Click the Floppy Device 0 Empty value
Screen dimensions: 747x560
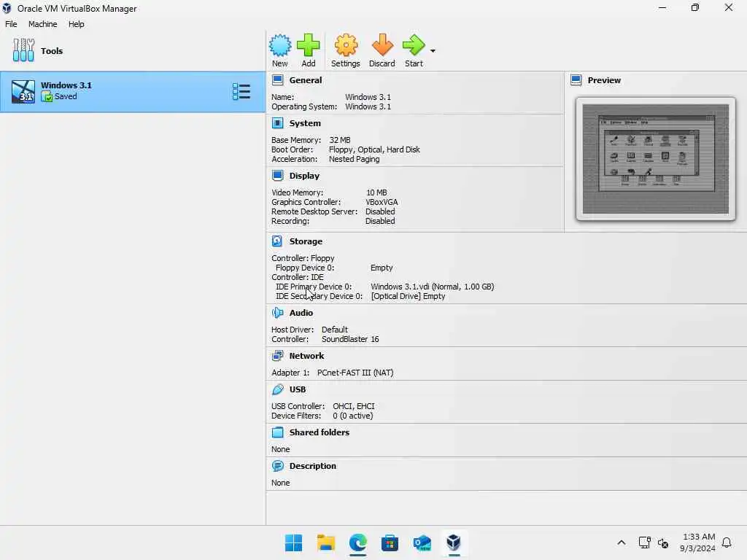tap(382, 268)
